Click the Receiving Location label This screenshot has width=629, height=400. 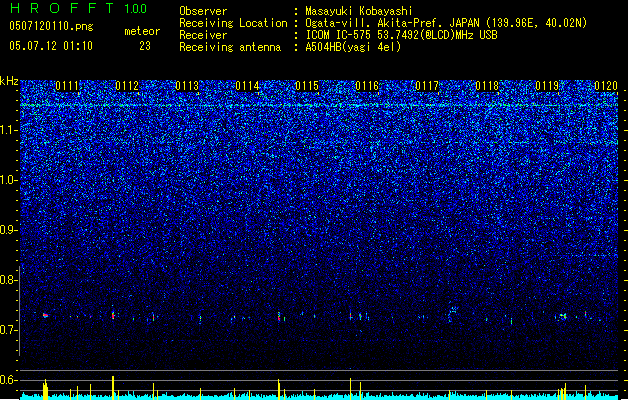[x=233, y=23]
